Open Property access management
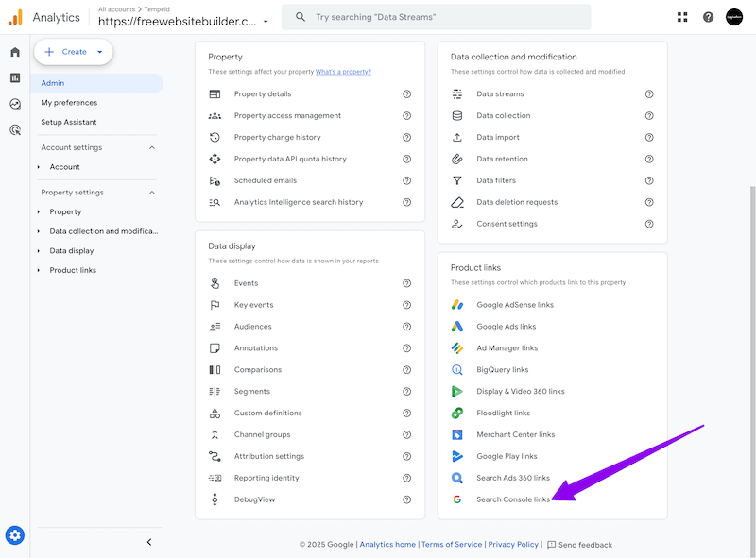Screen dimensions: 756x558 tap(287, 115)
